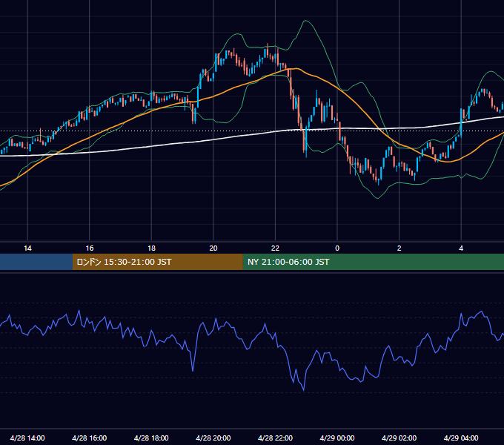Click the NY 21:00-06:00 JST session bar

373,262
